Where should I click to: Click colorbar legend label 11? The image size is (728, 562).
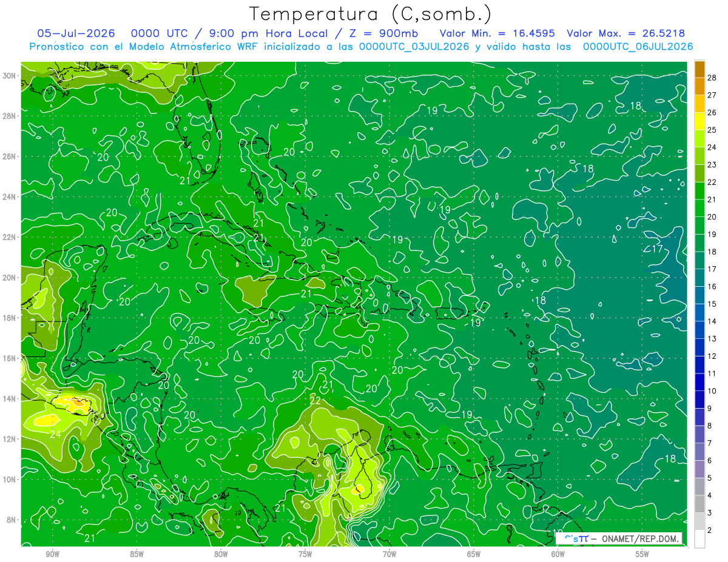coord(712,373)
